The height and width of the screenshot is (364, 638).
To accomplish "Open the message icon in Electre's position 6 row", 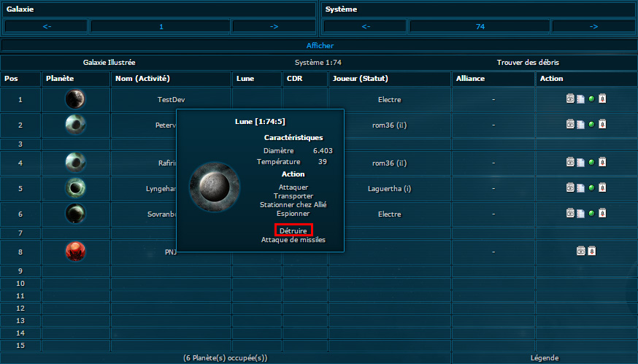I will (x=580, y=214).
